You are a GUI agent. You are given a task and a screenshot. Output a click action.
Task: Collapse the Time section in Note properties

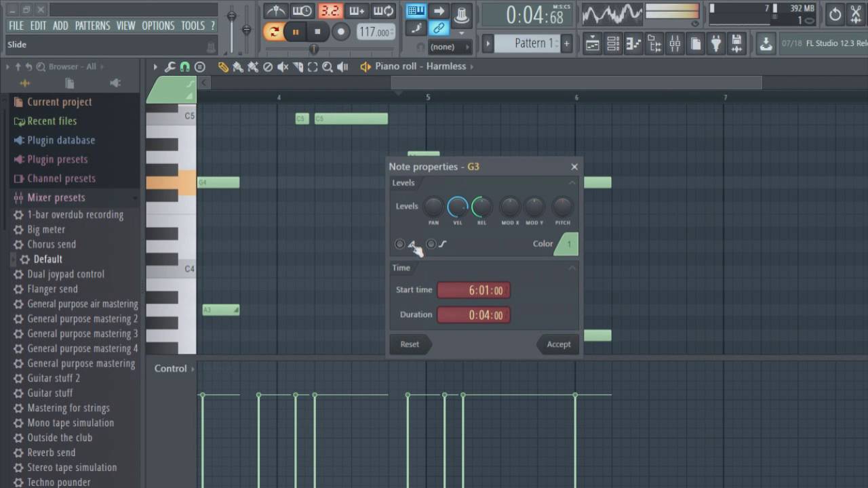coord(572,268)
